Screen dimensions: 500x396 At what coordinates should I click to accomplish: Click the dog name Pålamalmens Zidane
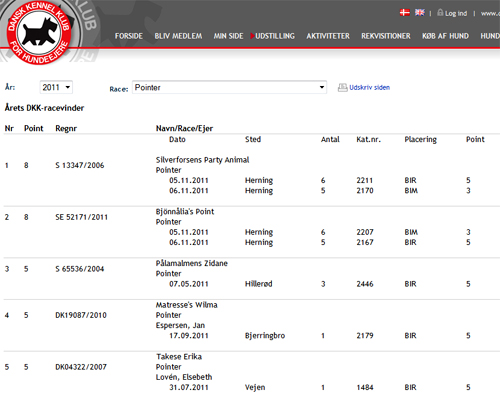coord(192,263)
